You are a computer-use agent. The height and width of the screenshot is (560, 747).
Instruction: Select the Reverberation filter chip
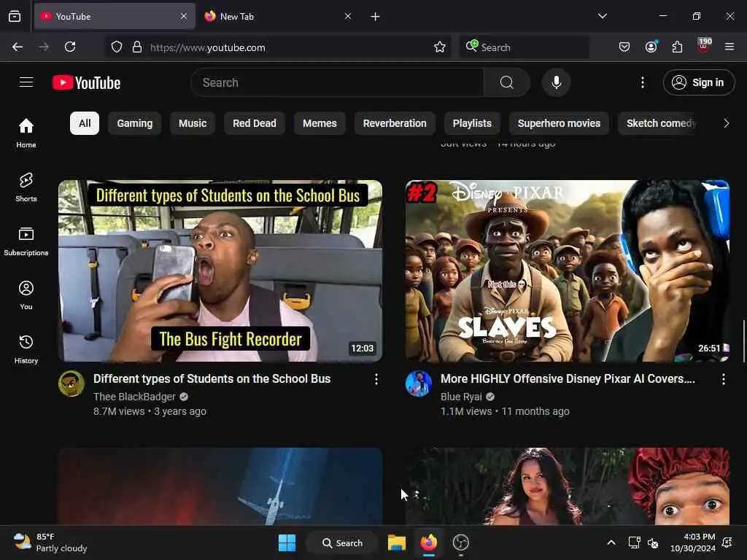pyautogui.click(x=395, y=123)
